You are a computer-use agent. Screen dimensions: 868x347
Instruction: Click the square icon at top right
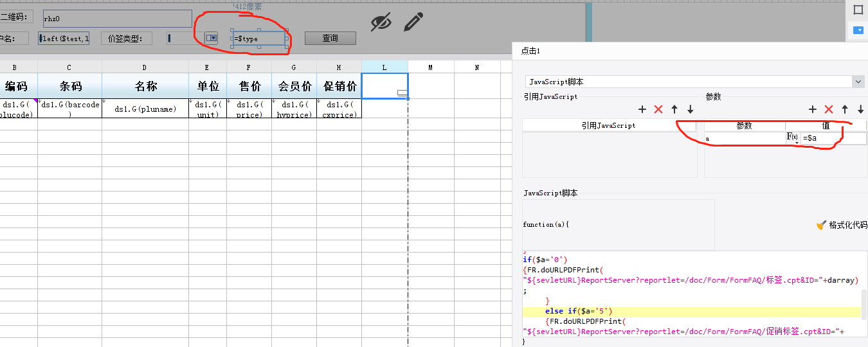[858, 10]
